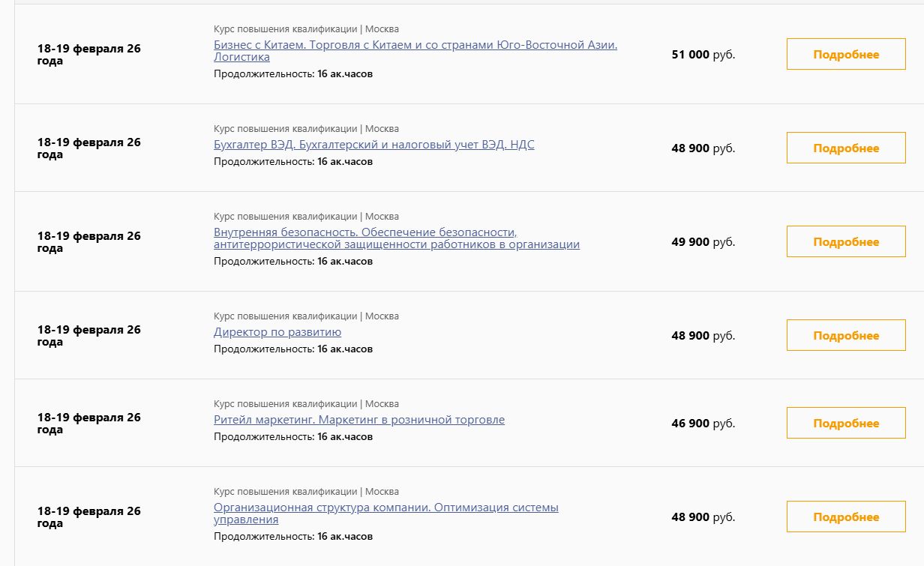
Task: Show details for the Директор по развитию course
Action: pos(845,336)
